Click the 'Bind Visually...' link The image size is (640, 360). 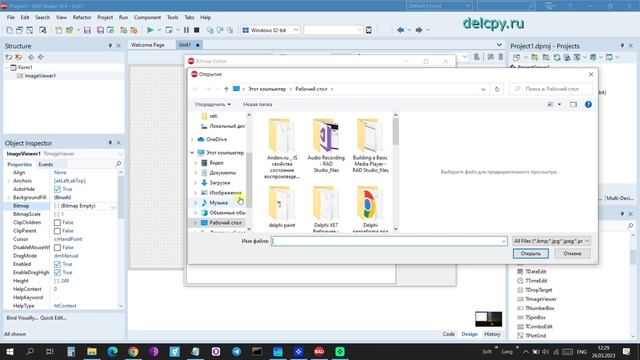[22, 318]
